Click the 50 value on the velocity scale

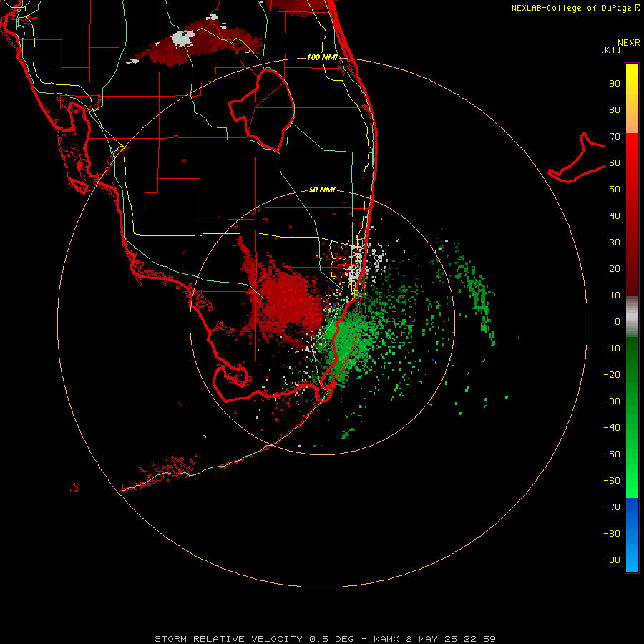pyautogui.click(x=615, y=190)
